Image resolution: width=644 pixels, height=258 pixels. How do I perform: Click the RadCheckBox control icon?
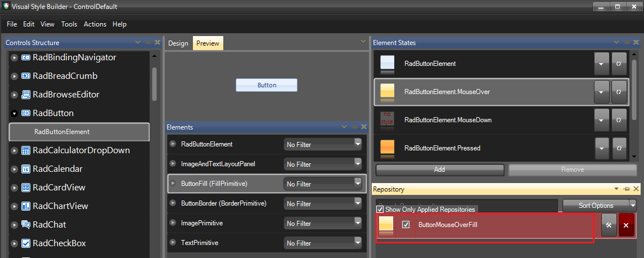point(26,243)
